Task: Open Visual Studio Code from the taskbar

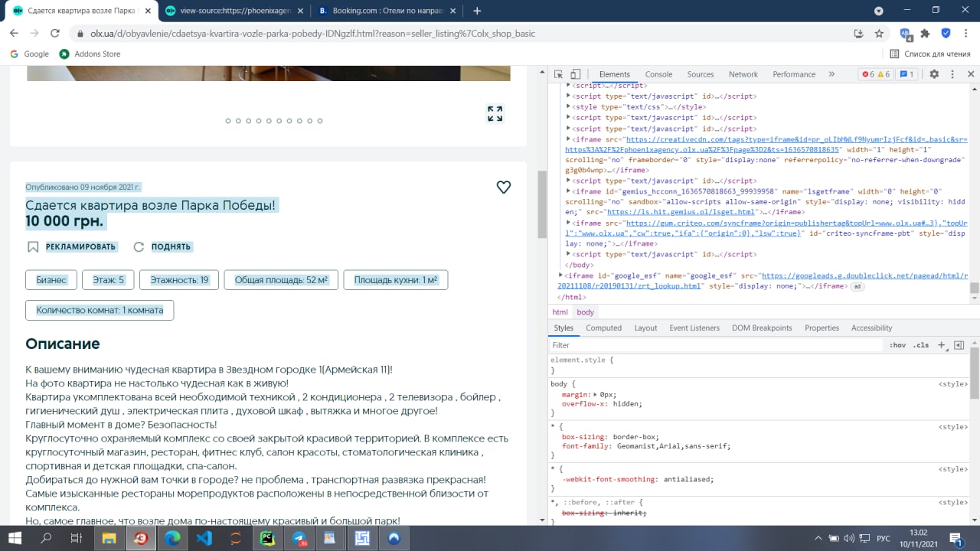Action: click(204, 538)
